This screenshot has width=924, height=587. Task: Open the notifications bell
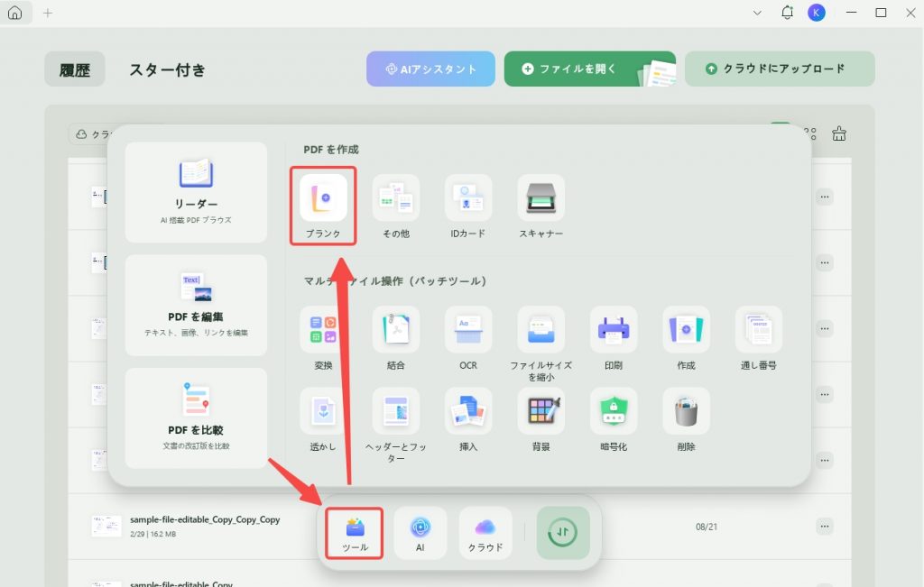tap(787, 13)
